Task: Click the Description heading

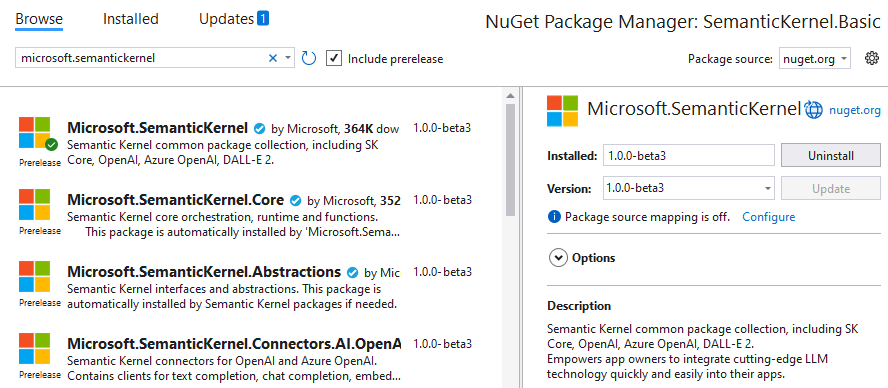Action: [x=579, y=306]
